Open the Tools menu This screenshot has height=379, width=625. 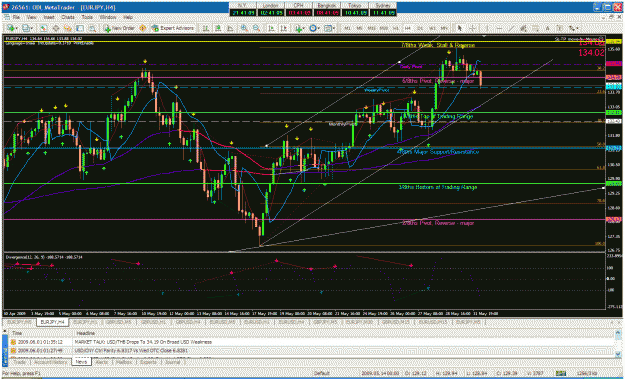tap(87, 18)
